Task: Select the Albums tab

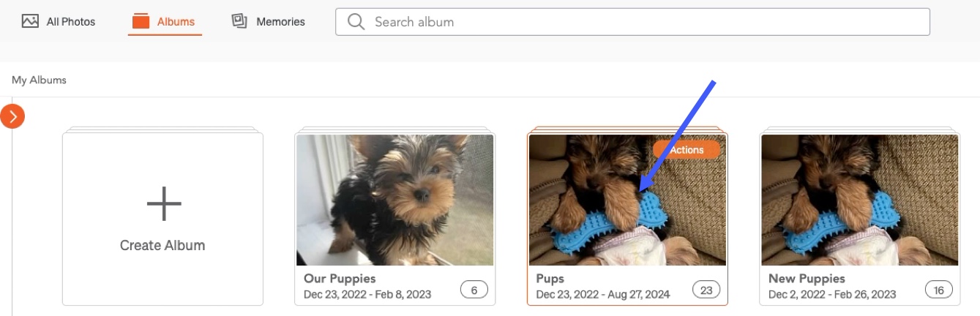Action: click(x=164, y=22)
